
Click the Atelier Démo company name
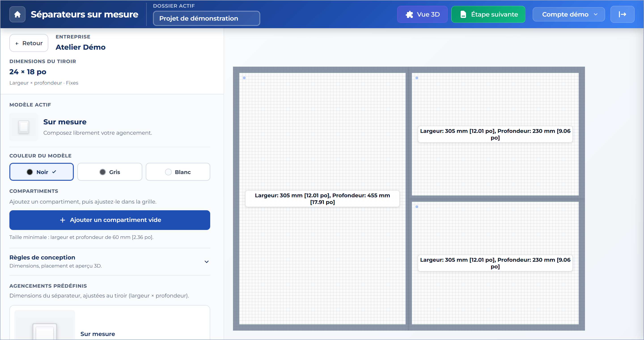pyautogui.click(x=80, y=47)
